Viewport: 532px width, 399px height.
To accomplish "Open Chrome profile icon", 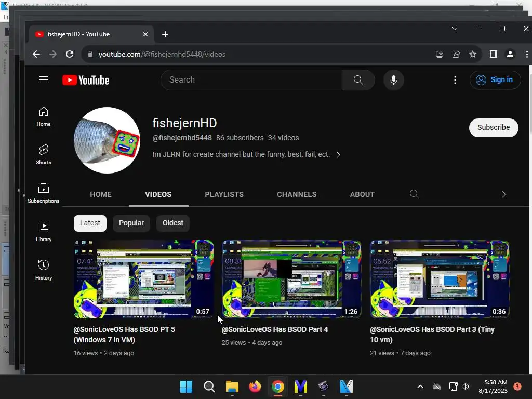I will tap(510, 54).
